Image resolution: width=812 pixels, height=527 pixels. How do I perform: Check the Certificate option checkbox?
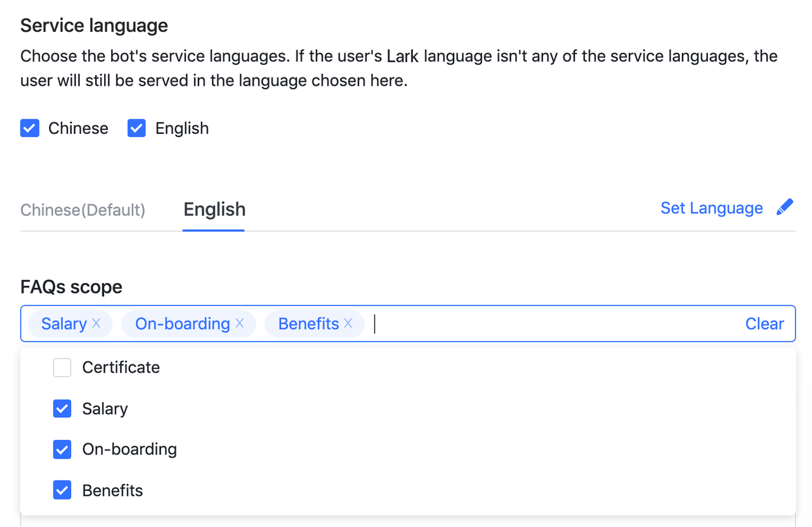62,368
